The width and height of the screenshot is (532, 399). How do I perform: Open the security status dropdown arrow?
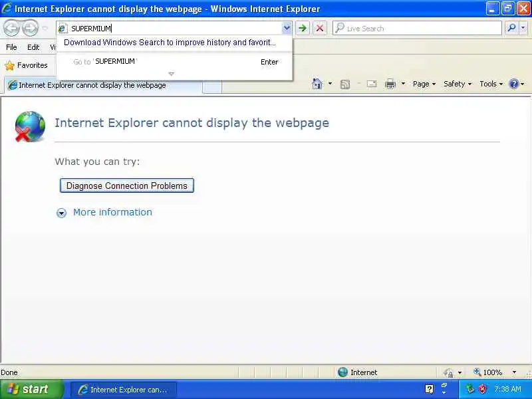pyautogui.click(x=460, y=372)
